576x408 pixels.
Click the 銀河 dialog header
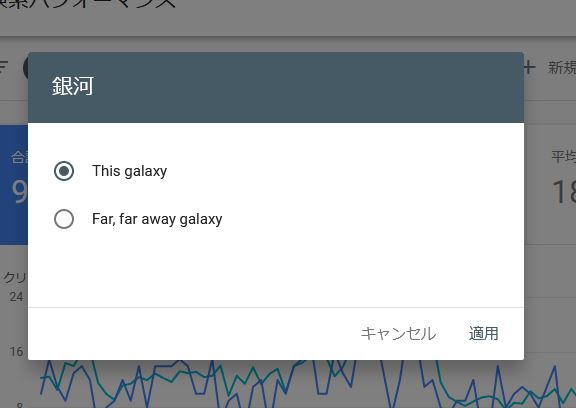point(276,87)
